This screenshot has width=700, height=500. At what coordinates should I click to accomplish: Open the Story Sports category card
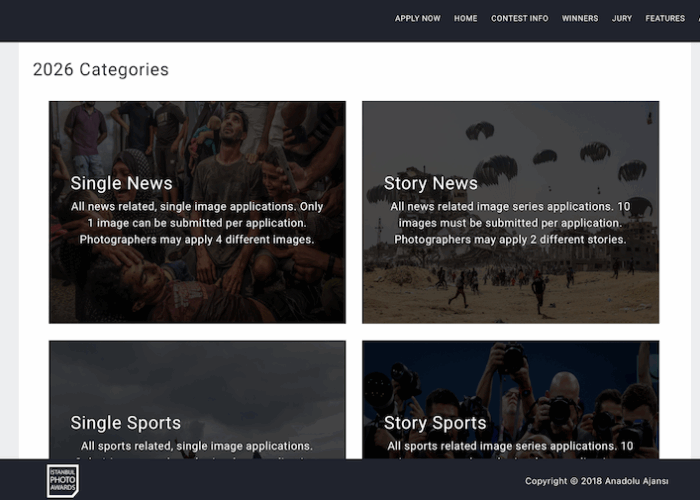click(511, 400)
